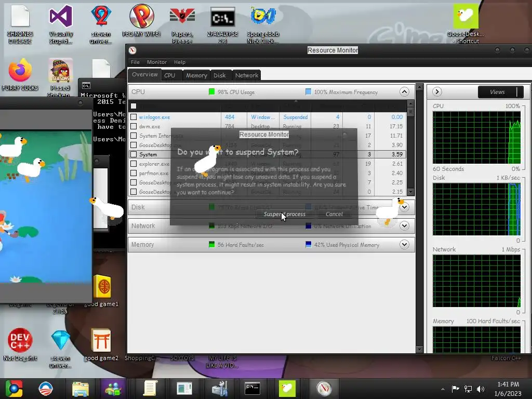Collapse the graph pane arrow button
The height and width of the screenshot is (399, 532).
click(437, 91)
